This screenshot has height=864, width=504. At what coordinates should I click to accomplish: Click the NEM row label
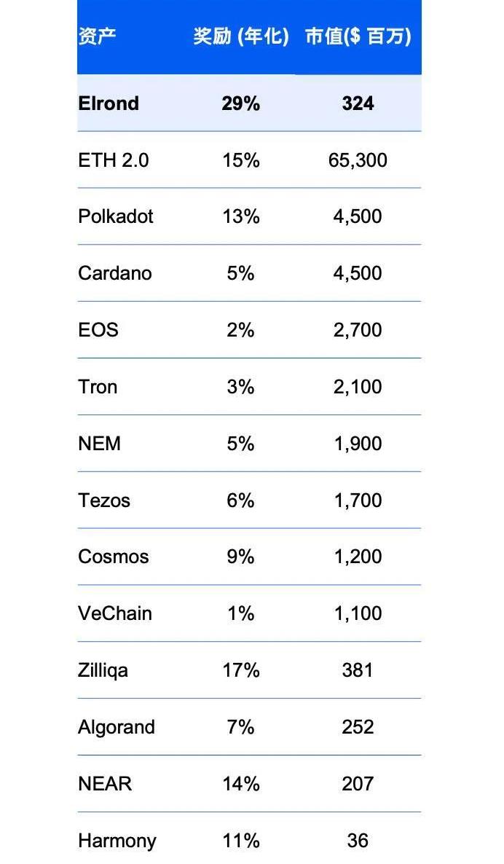pos(100,444)
